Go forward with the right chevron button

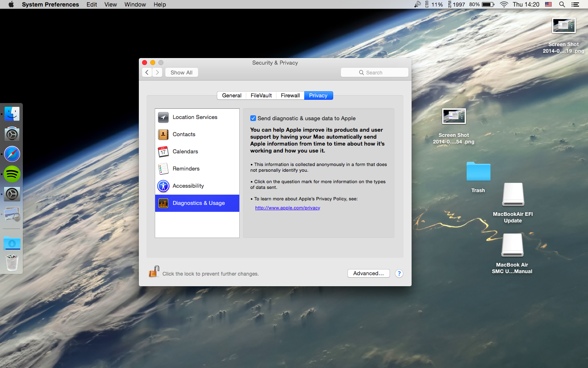[x=157, y=72]
